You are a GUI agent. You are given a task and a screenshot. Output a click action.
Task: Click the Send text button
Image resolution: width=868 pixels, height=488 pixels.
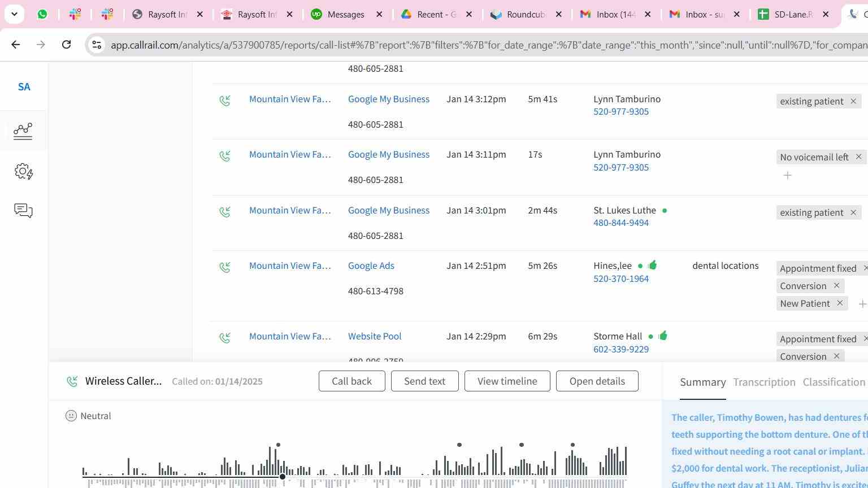(424, 381)
